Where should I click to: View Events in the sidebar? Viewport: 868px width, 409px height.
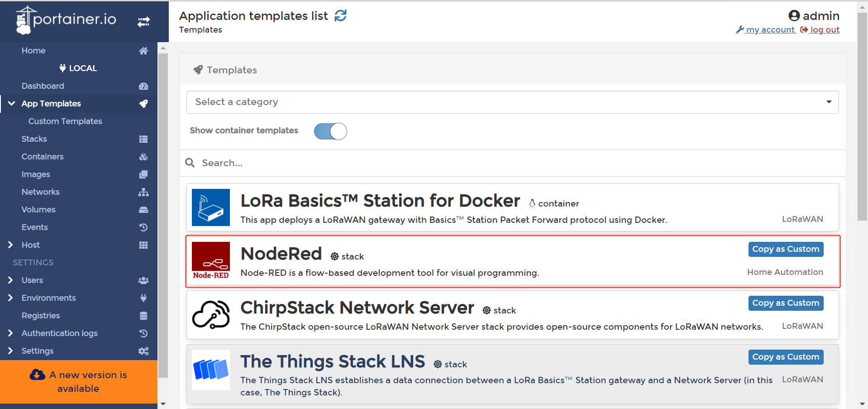click(34, 227)
